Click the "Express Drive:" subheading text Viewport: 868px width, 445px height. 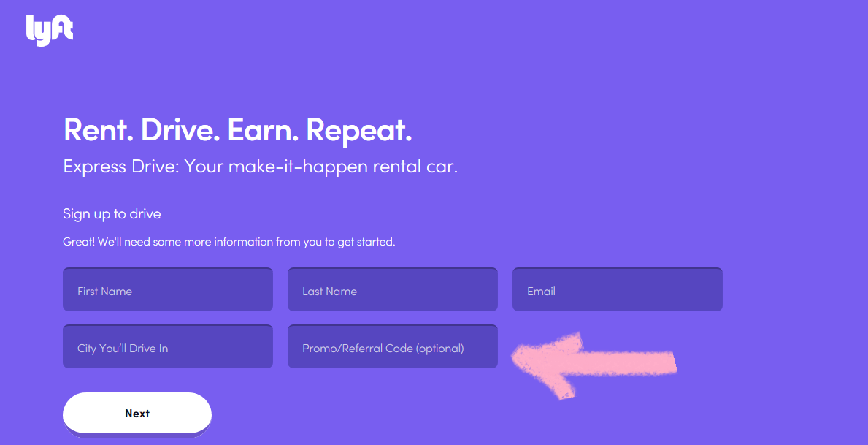tap(121, 167)
